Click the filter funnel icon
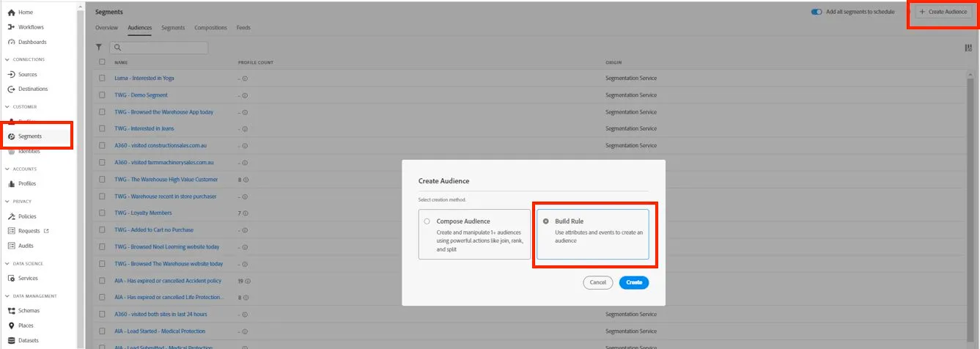The height and width of the screenshot is (349, 980). click(x=99, y=47)
